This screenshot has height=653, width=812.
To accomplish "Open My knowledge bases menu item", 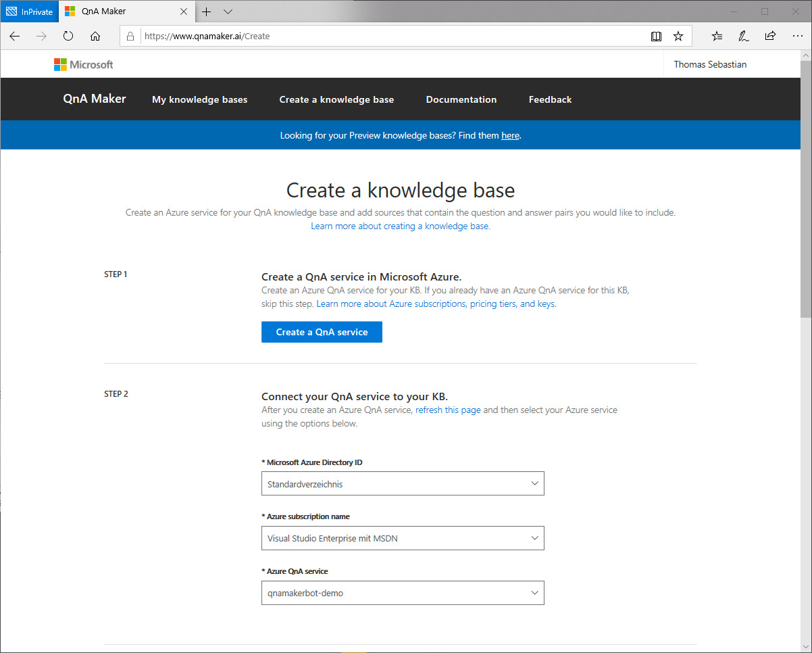I will (x=199, y=99).
